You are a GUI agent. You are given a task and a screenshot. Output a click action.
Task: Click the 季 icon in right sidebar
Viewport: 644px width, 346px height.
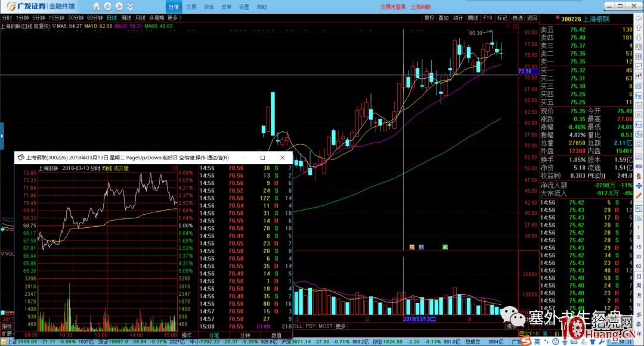tap(639, 324)
